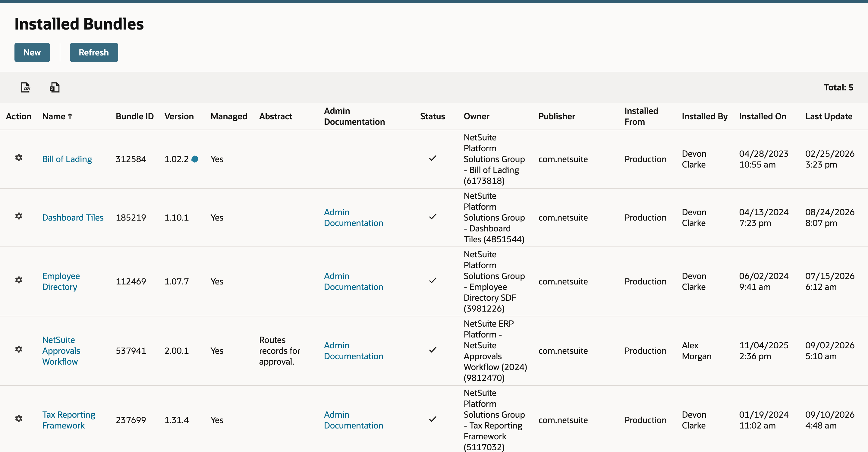Open the Employee Directory bundle link
Image resolution: width=868 pixels, height=452 pixels.
(61, 281)
